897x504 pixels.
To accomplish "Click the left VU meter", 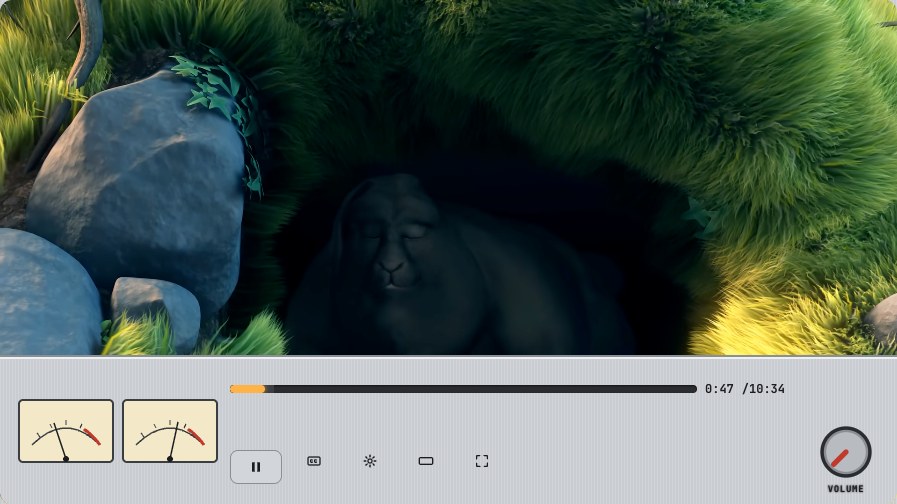I will (x=66, y=431).
